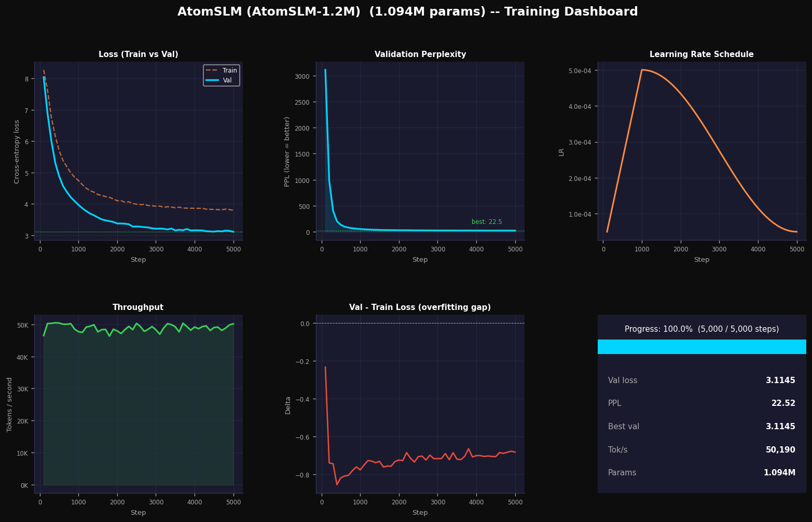The image size is (812, 522).
Task: Click the 3000 tick on perplexity y-axis
Action: coord(302,76)
